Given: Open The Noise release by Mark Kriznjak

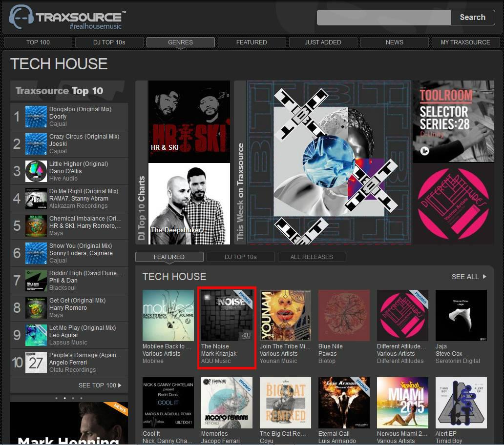Looking at the screenshot, I should point(226,316).
